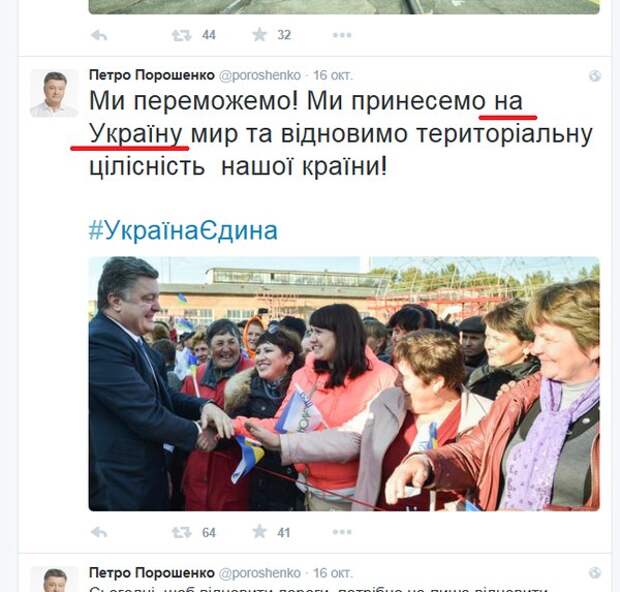Open the #УкраїнаЄдина hashtag

pos(183,230)
